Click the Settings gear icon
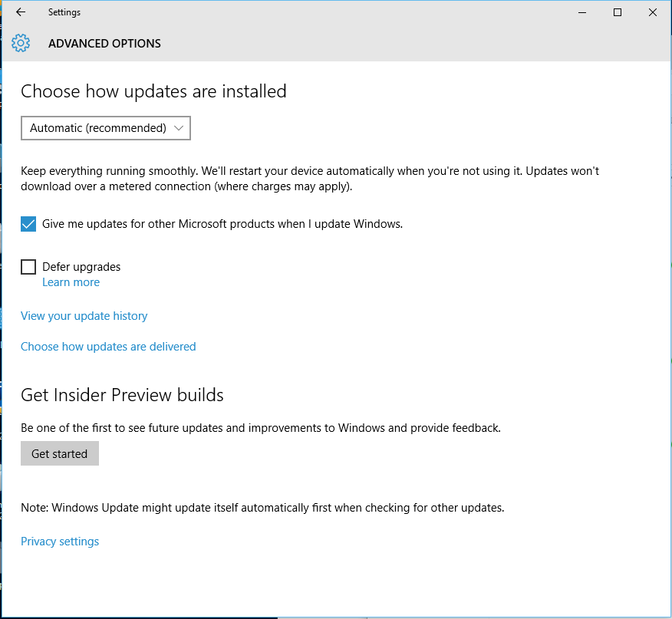The height and width of the screenshot is (619, 672). pyautogui.click(x=21, y=43)
